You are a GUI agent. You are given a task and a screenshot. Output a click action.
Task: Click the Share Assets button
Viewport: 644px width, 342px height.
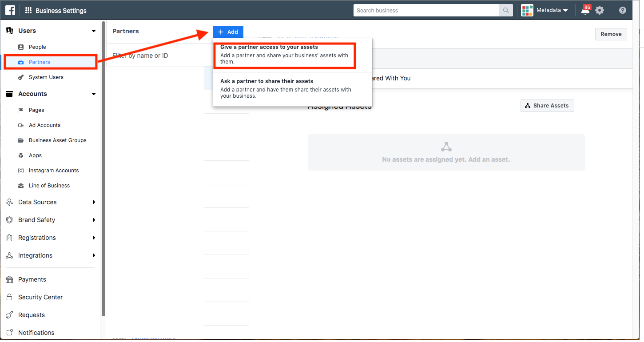coord(547,106)
